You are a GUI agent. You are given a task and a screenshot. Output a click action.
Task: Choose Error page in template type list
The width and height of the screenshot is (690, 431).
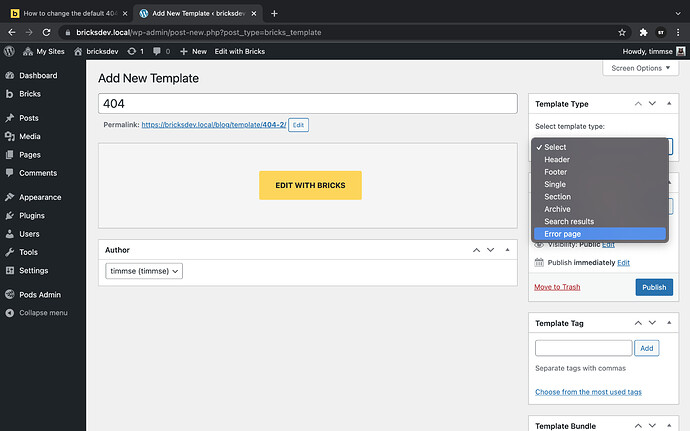pyautogui.click(x=600, y=234)
